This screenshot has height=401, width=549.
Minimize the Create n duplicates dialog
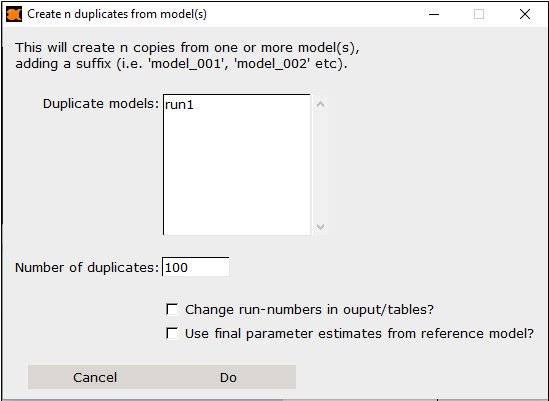pyautogui.click(x=434, y=14)
